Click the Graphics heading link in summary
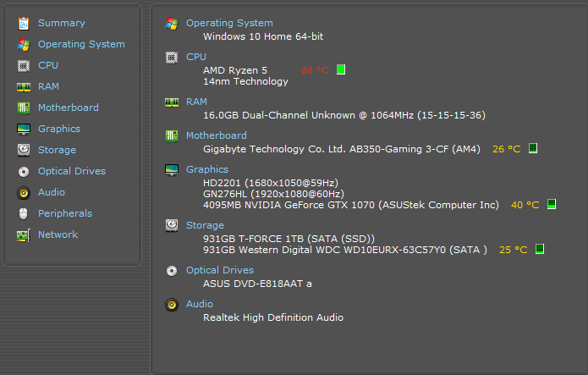This screenshot has width=588, height=375. point(207,169)
